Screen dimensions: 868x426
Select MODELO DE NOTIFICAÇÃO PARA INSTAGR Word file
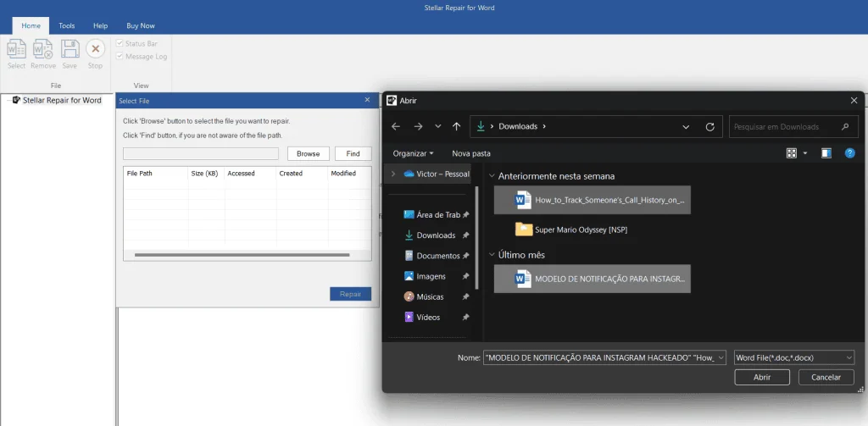click(593, 279)
